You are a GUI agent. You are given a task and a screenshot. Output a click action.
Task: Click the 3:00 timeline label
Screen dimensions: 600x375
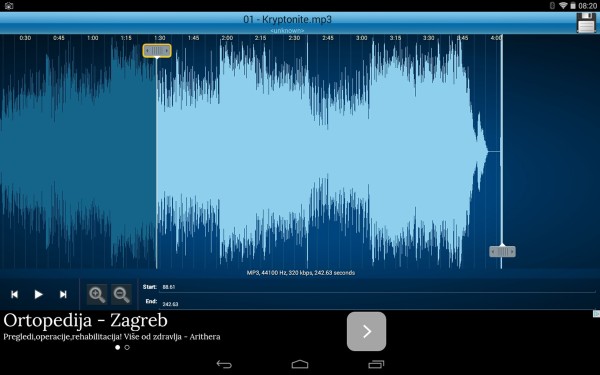pos(362,38)
